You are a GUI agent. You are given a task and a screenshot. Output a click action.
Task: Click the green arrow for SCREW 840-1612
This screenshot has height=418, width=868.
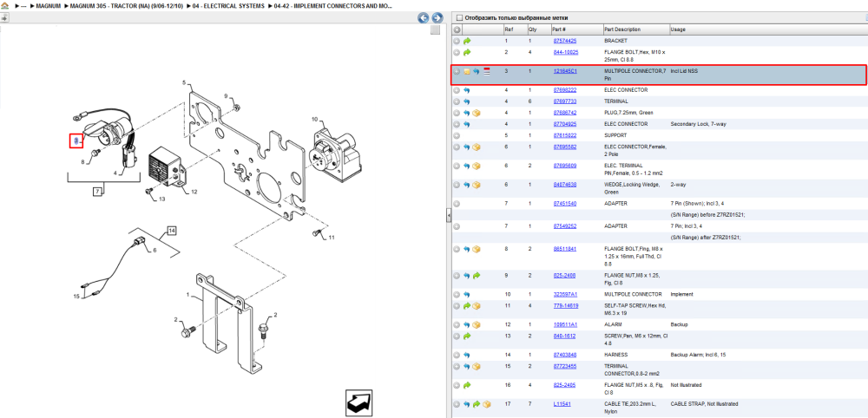point(467,336)
